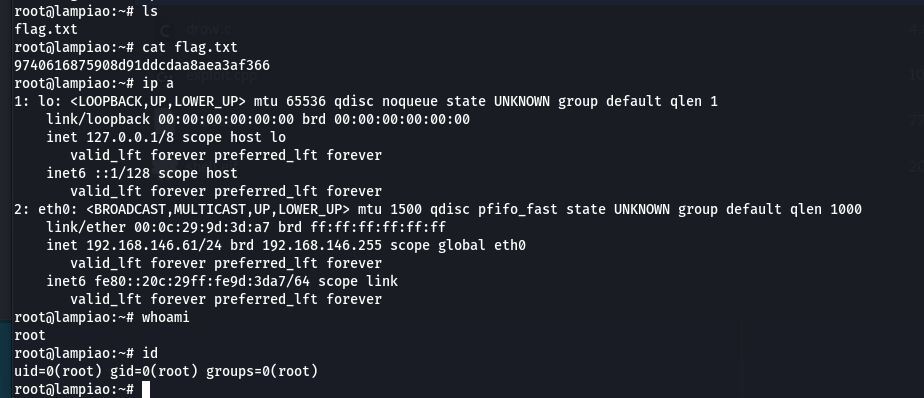Click the IP address 192.168.146.61/24
The height and width of the screenshot is (398, 924).
[x=154, y=245]
